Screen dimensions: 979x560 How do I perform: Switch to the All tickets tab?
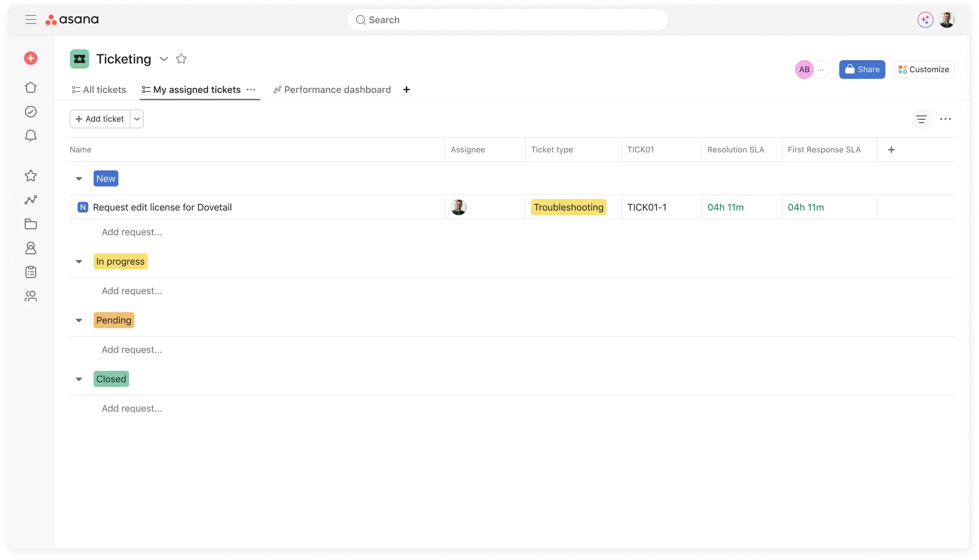99,89
